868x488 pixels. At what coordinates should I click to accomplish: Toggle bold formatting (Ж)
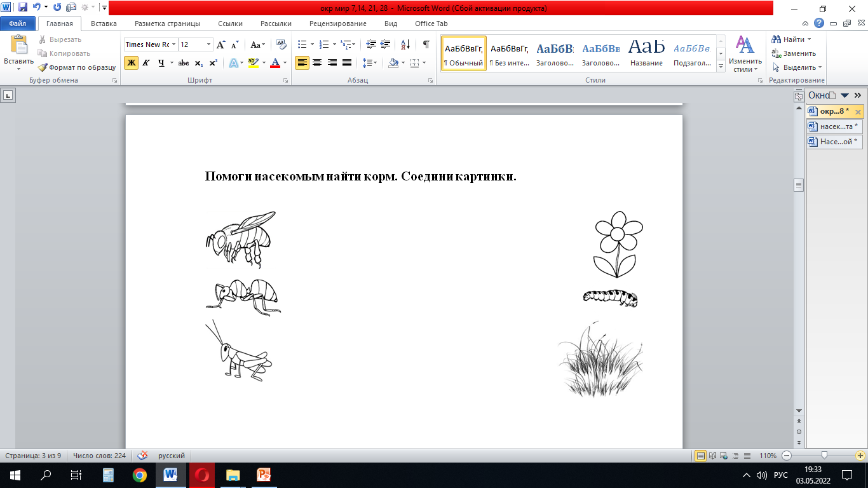pyautogui.click(x=131, y=63)
